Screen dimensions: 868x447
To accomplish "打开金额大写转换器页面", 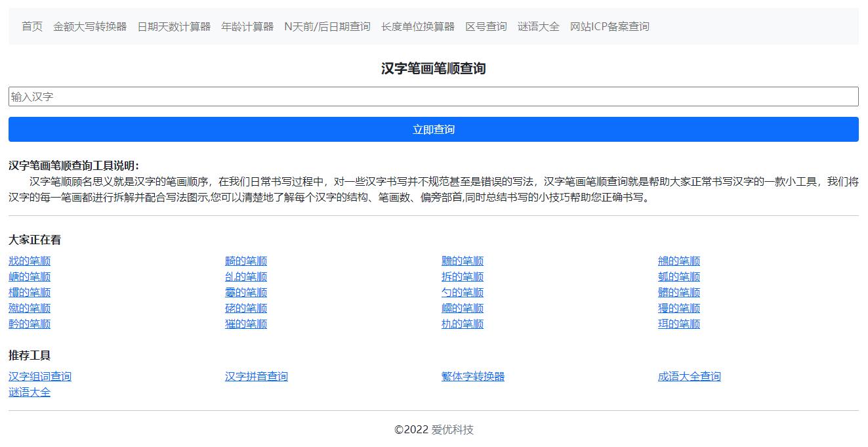I will tap(90, 26).
